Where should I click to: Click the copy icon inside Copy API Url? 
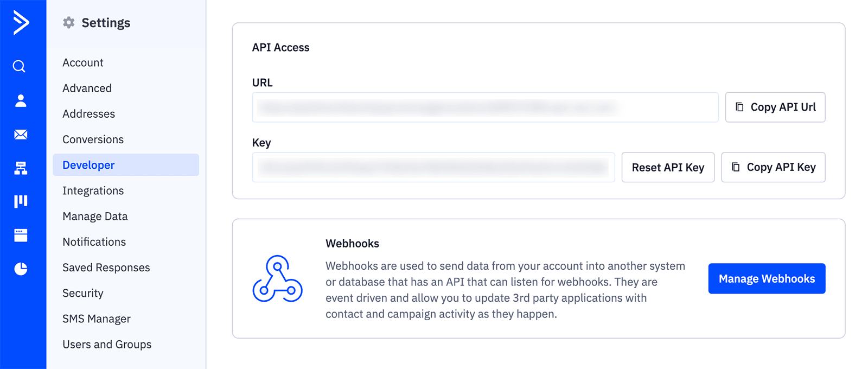point(739,107)
